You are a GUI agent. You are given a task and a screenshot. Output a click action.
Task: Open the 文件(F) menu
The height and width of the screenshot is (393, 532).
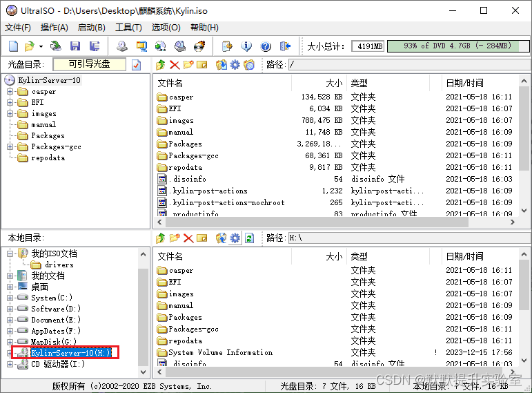[18, 28]
